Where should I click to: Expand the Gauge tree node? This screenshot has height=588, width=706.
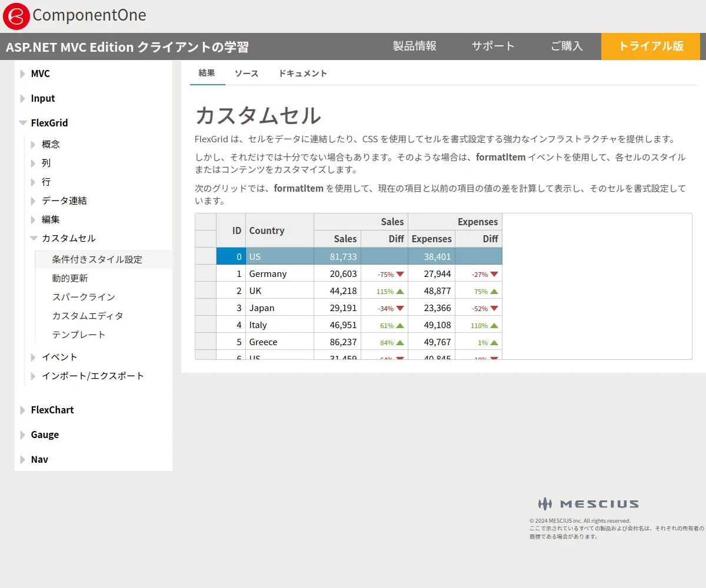tap(22, 435)
